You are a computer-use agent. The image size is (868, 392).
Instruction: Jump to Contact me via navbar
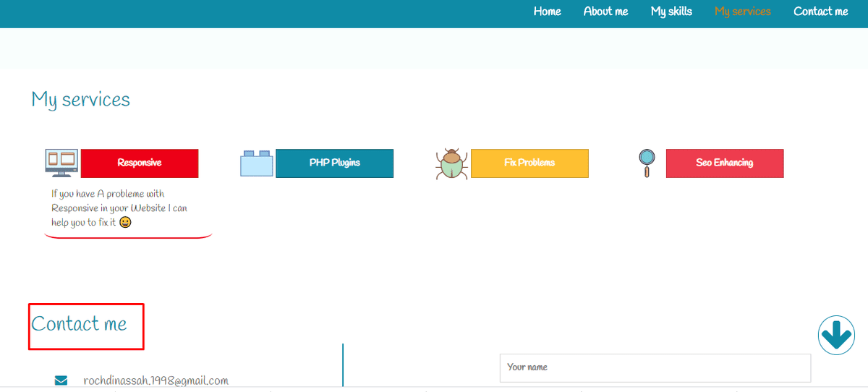[820, 12]
